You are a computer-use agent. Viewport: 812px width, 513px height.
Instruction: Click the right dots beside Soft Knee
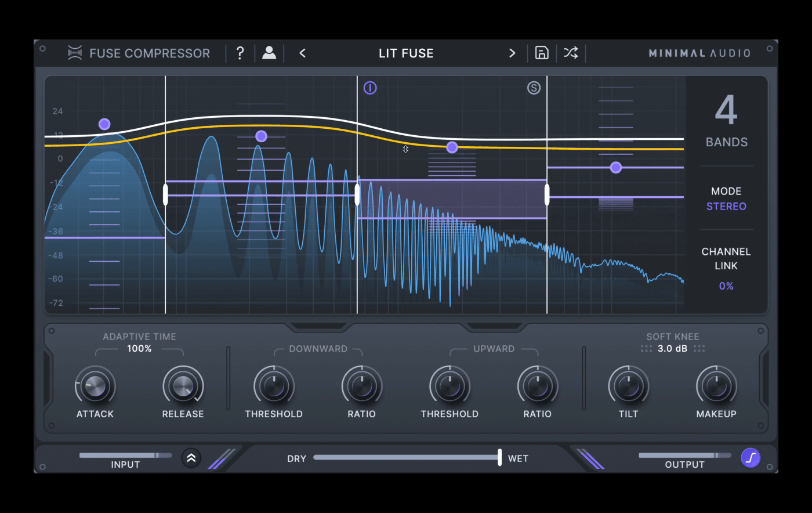pyautogui.click(x=699, y=348)
